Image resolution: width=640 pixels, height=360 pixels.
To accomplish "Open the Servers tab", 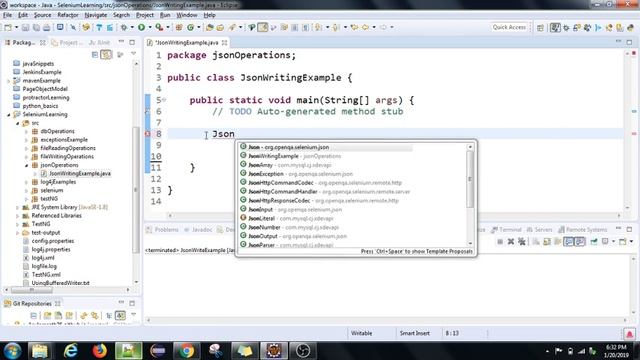I will click(x=540, y=230).
